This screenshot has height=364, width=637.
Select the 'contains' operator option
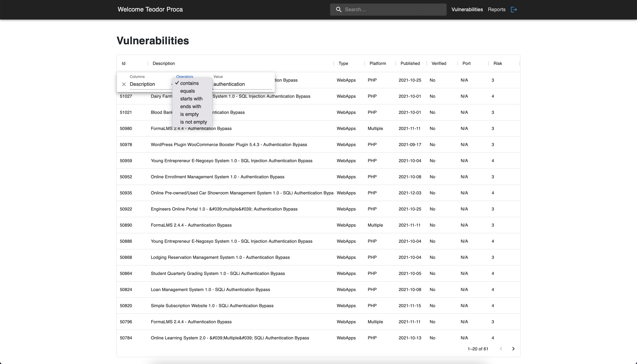coord(192,83)
